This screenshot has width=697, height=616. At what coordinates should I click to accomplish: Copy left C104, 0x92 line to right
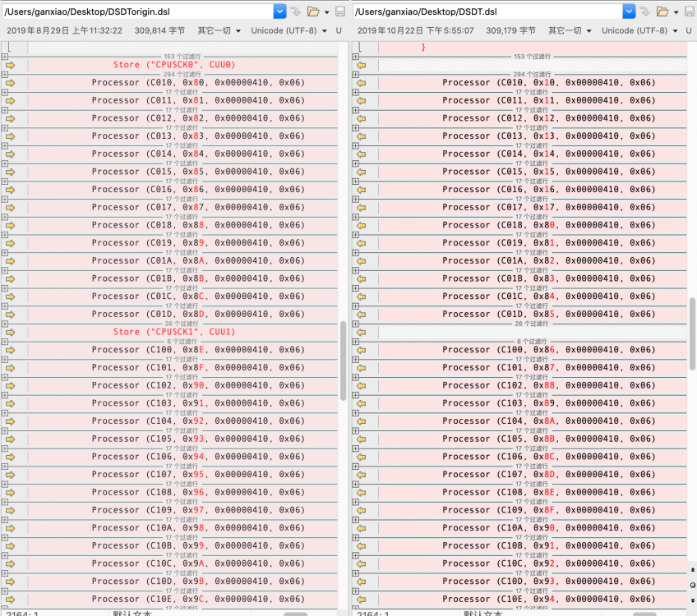click(x=10, y=421)
